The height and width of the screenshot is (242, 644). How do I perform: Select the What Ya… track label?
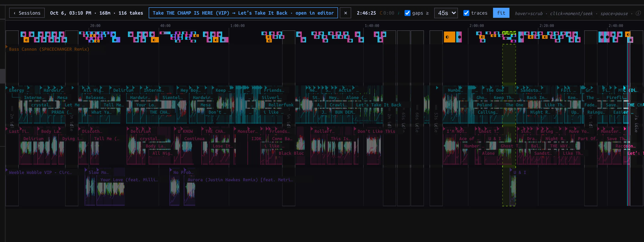(x=101, y=112)
